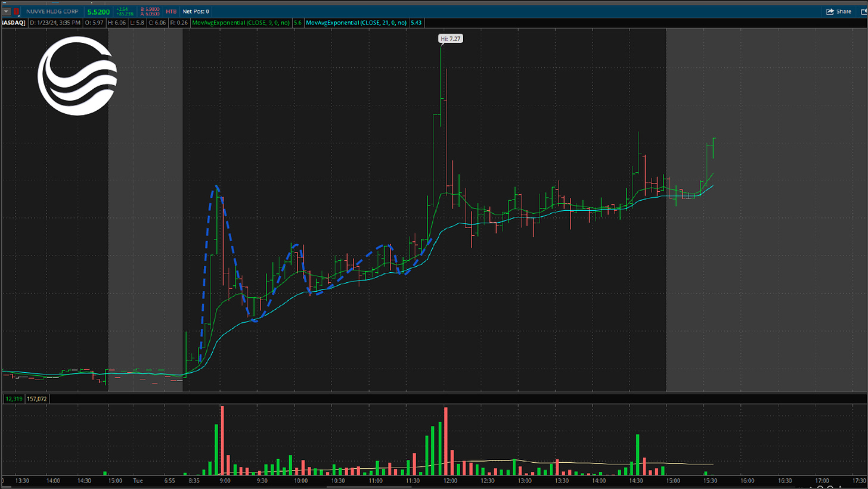Screen dimensions: 868x489
Task: Click the Share arrow icon
Action: point(830,11)
